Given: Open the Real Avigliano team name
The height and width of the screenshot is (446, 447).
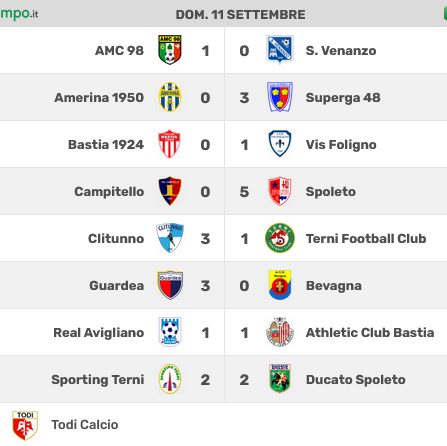Looking at the screenshot, I should pos(99,332).
